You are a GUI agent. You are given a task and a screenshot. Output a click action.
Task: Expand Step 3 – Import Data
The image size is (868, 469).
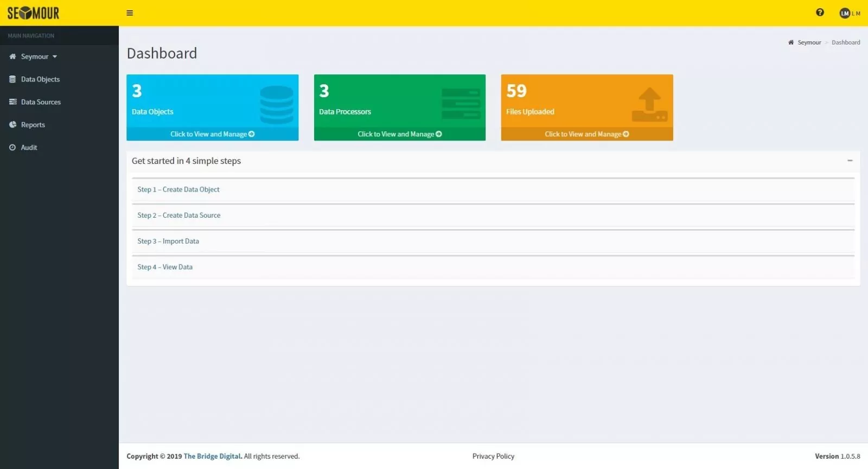click(168, 242)
